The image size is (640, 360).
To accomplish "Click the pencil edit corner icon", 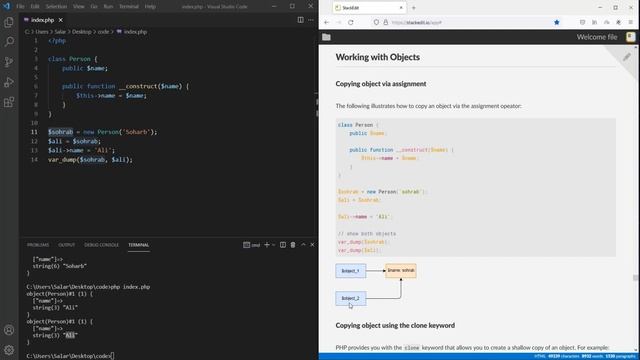I will (x=627, y=57).
